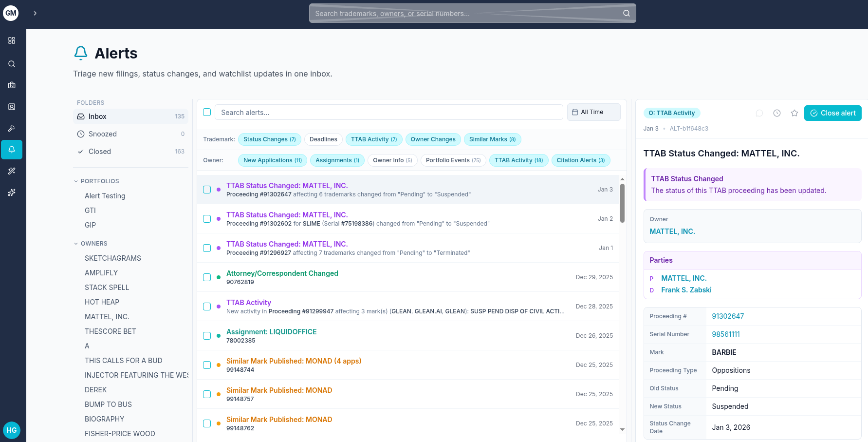
Task: Open MATTEL, INC. link in Owner card
Action: click(672, 231)
